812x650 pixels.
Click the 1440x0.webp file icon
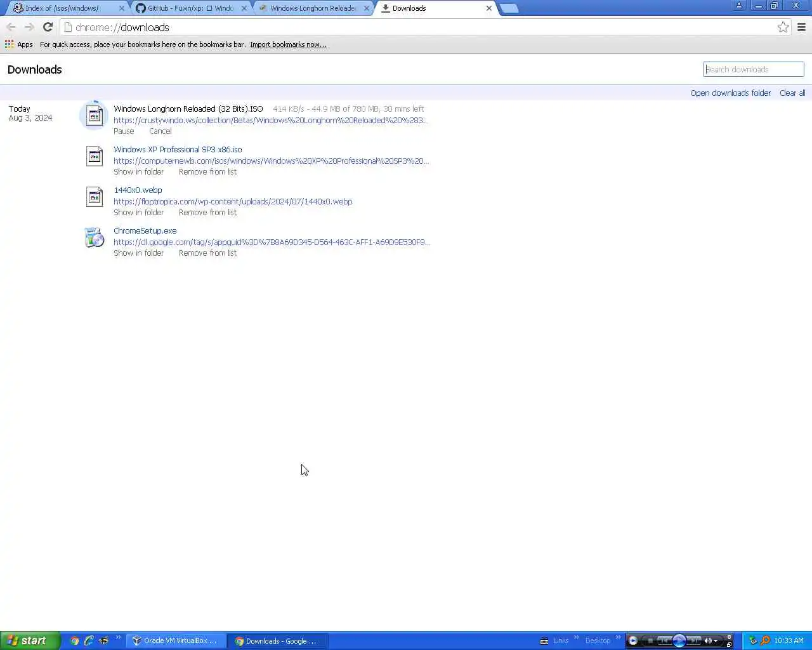click(95, 197)
